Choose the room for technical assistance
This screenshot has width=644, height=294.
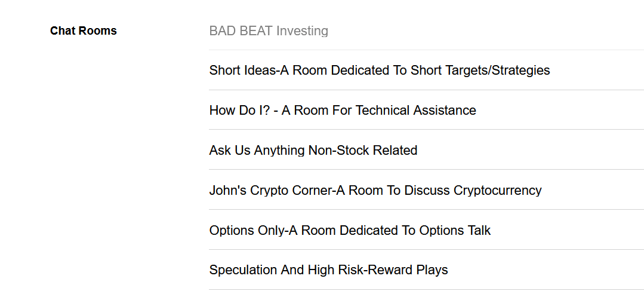343,110
